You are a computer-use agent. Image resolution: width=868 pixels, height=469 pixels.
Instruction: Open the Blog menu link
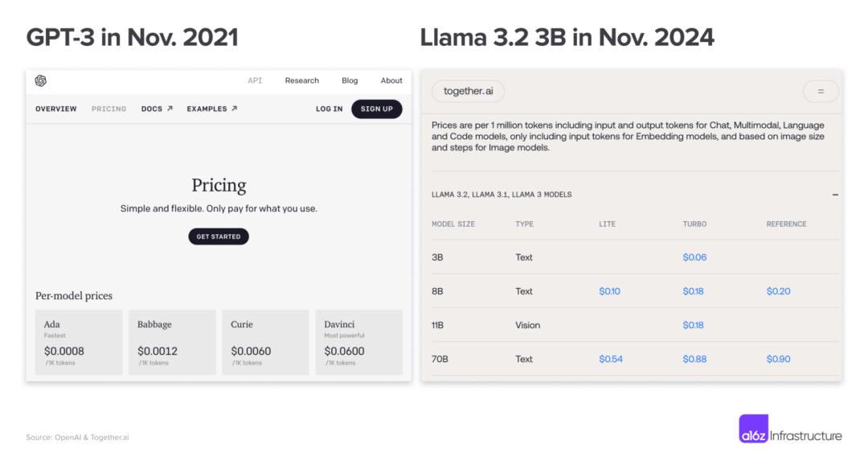[x=350, y=80]
